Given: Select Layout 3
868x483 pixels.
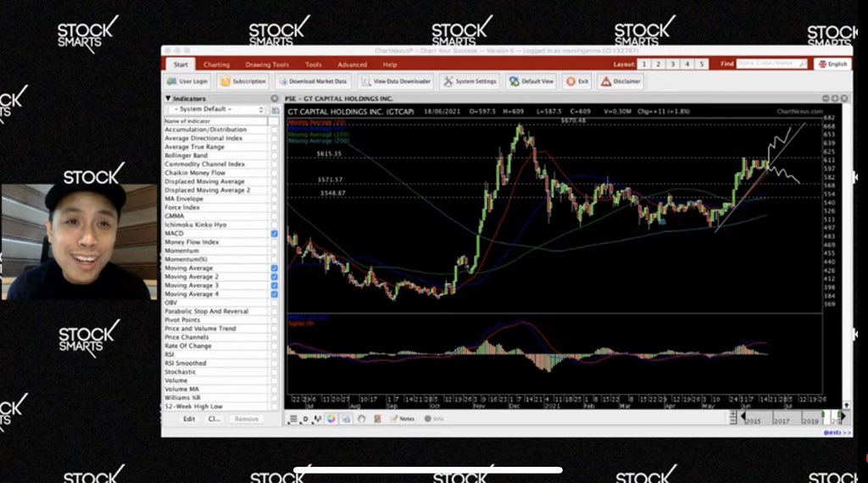Looking at the screenshot, I should pyautogui.click(x=672, y=64).
